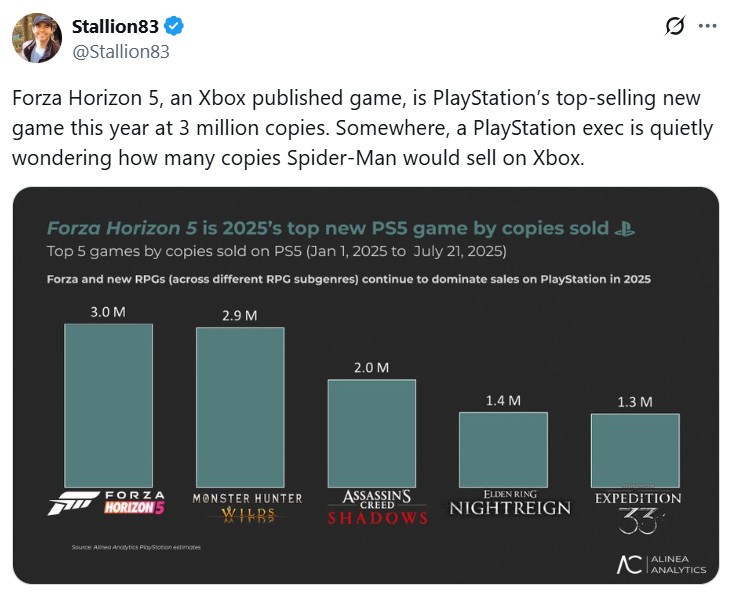Click the 3.0 M Forza bar
The height and width of the screenshot is (598, 735).
pyautogui.click(x=108, y=405)
